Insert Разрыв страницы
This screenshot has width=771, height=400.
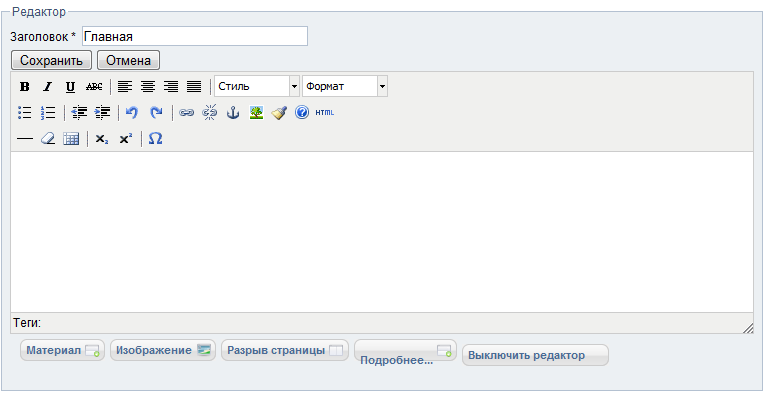285,350
